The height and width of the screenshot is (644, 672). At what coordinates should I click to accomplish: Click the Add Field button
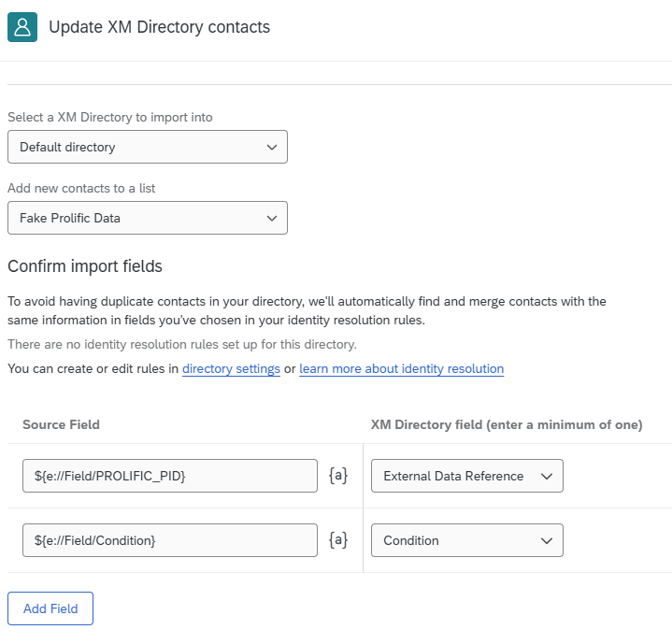[x=50, y=608]
